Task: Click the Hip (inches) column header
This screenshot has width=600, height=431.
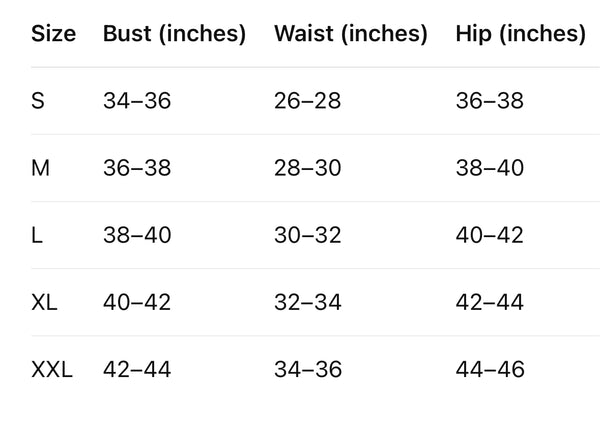Action: [520, 34]
